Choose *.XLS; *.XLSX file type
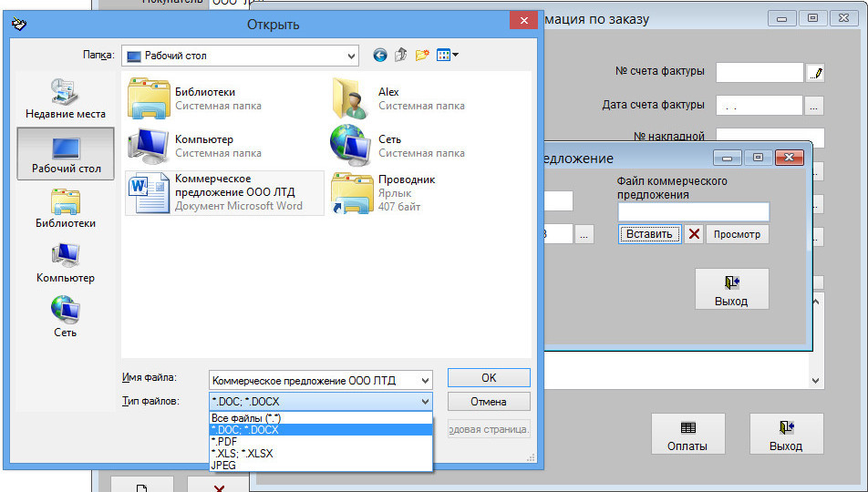This screenshot has height=492, width=868. coord(321,453)
